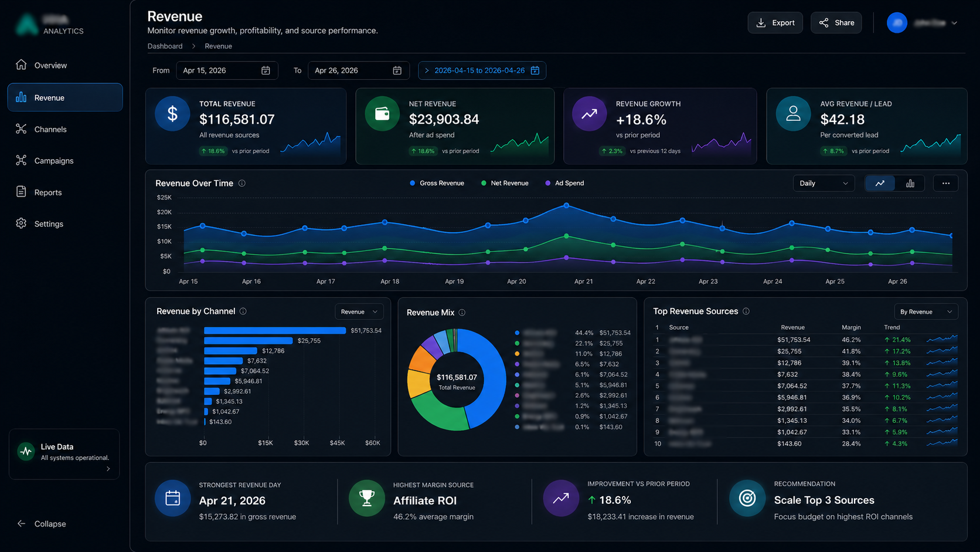Click the Reports document icon
The image size is (980, 552).
[x=21, y=192]
